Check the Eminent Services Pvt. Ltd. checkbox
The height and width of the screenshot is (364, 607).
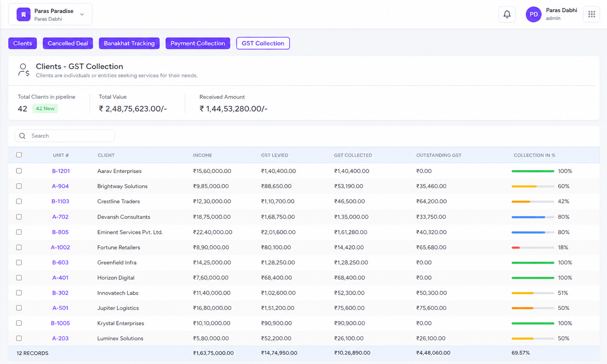coord(19,232)
